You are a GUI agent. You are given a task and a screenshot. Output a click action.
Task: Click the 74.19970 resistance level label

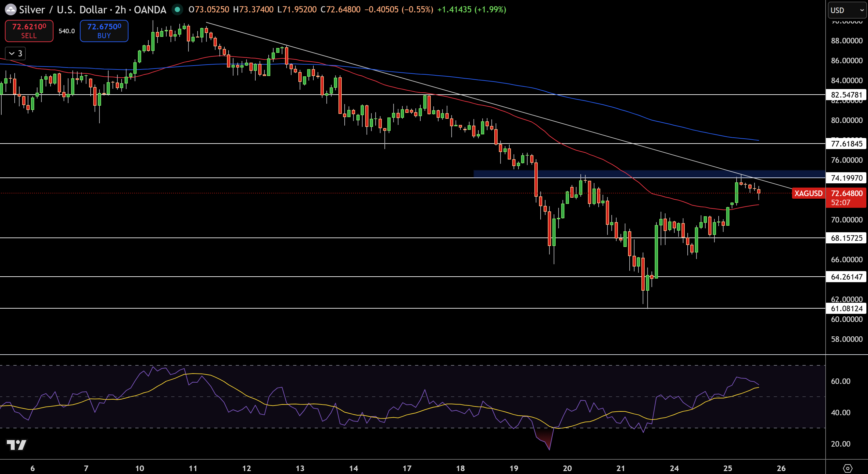846,178
